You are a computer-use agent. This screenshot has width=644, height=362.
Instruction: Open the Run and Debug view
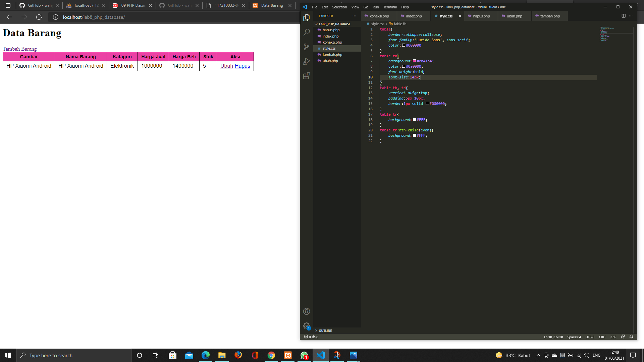point(306,61)
